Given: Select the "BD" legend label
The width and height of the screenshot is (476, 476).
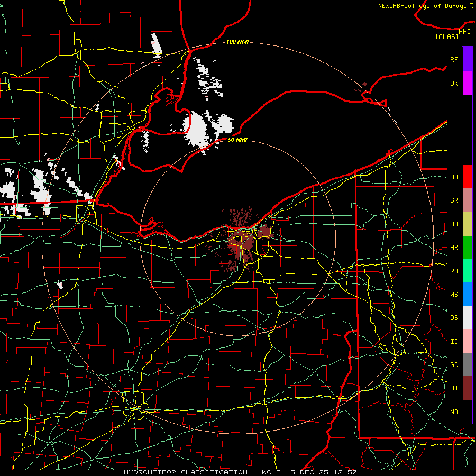Looking at the screenshot, I should click(454, 224).
